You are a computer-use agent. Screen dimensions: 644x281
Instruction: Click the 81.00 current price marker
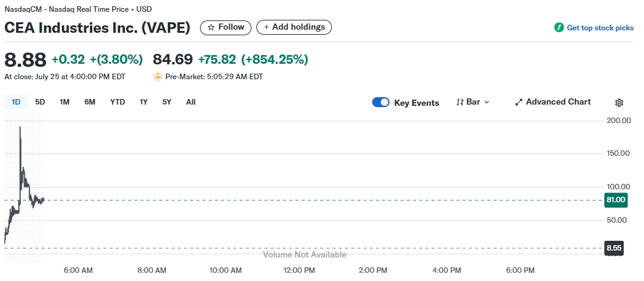click(x=616, y=199)
